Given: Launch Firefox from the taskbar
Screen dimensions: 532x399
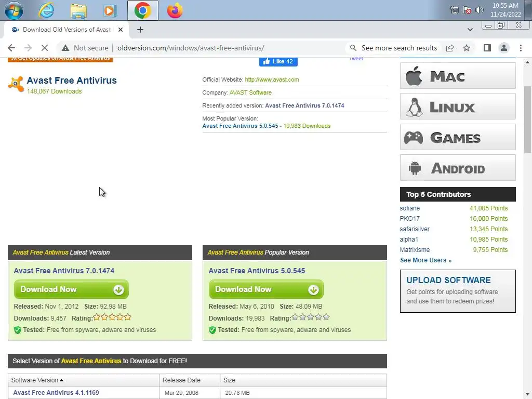Looking at the screenshot, I should pyautogui.click(x=175, y=10).
